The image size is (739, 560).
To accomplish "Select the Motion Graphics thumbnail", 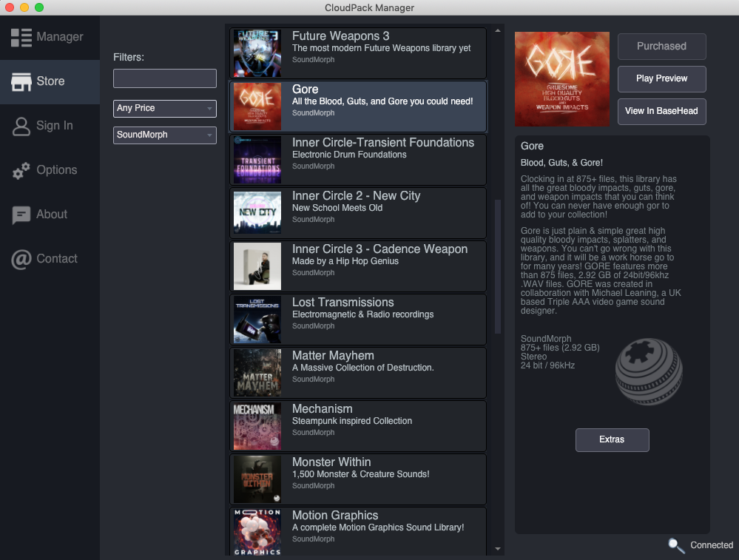I will tap(257, 532).
